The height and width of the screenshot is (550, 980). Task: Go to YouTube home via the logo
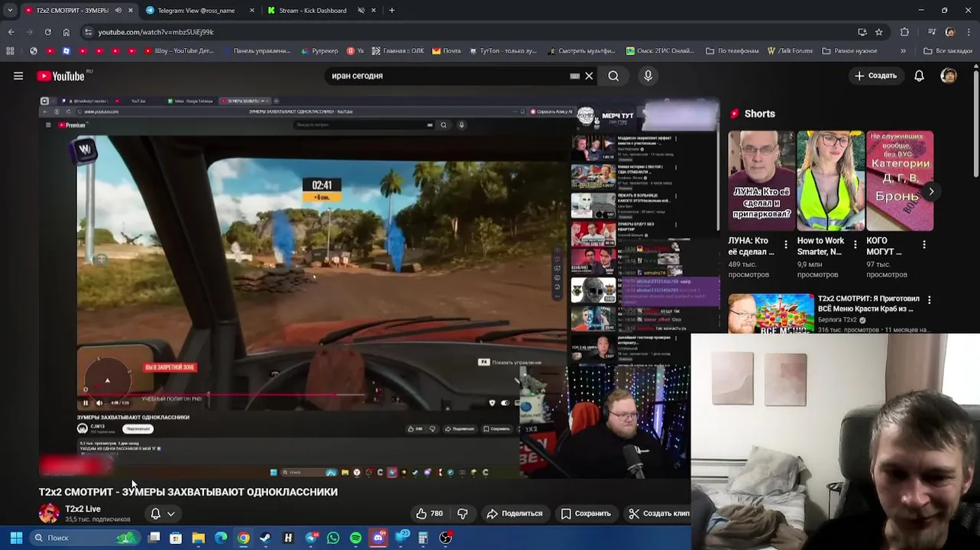tap(61, 76)
